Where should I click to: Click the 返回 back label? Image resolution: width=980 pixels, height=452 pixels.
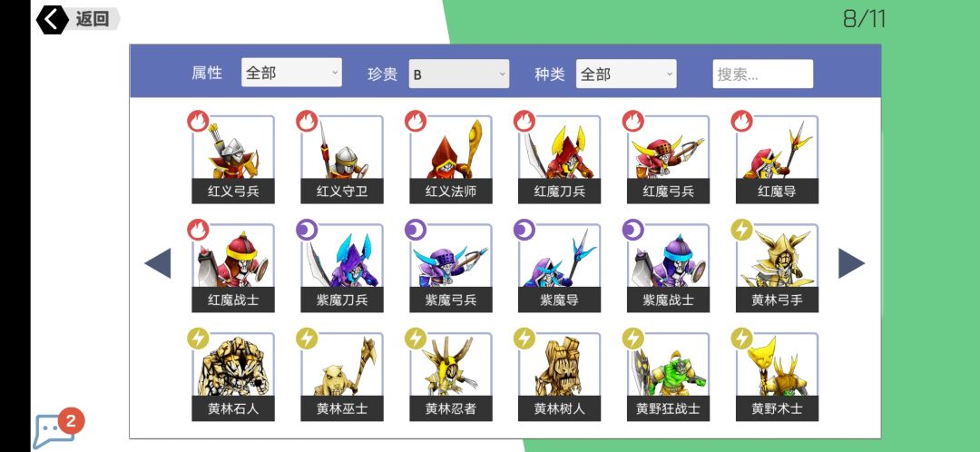(x=93, y=19)
